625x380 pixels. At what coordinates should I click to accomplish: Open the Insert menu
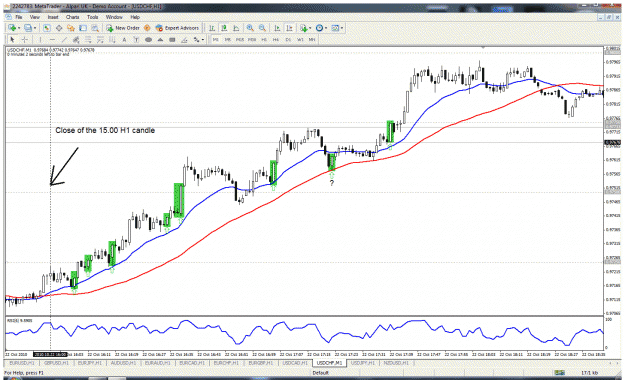click(53, 17)
